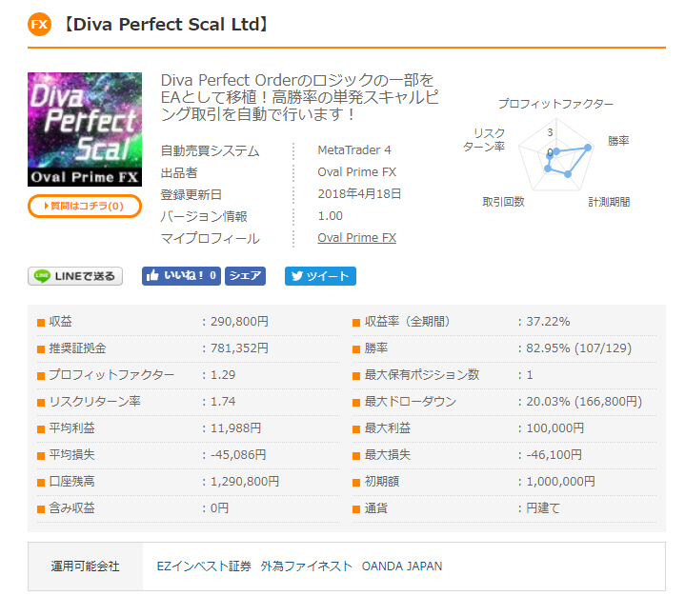Select the EZインベスト証券 broker name
The width and height of the screenshot is (685, 616).
tap(204, 566)
